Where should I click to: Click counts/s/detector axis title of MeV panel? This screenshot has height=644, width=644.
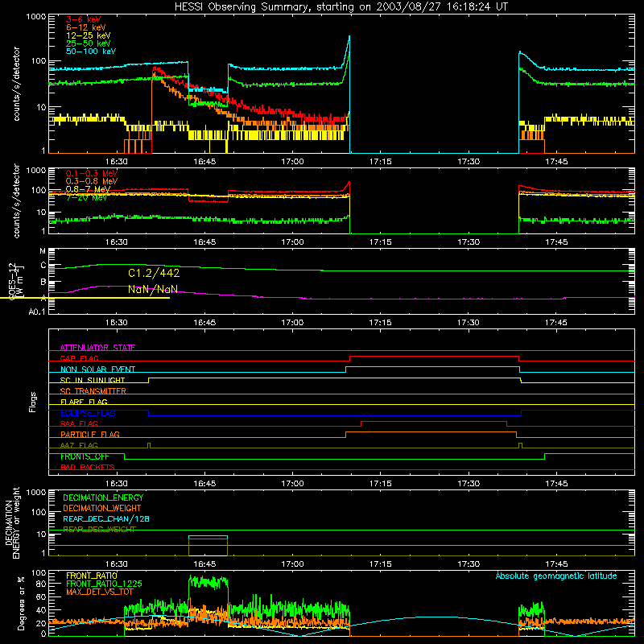tap(16, 200)
